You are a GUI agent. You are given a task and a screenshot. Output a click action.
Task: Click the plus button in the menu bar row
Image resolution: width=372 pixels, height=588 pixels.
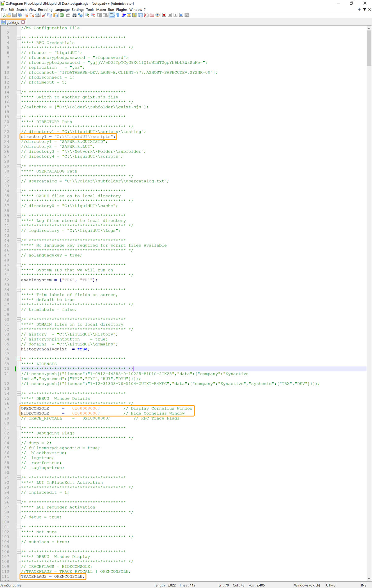(359, 10)
